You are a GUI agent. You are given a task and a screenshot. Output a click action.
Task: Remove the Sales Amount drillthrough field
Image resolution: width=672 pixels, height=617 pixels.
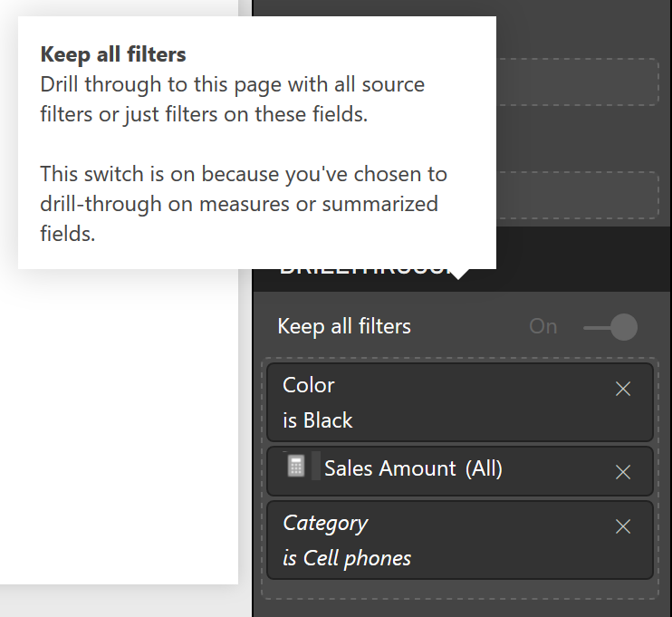pos(623,472)
